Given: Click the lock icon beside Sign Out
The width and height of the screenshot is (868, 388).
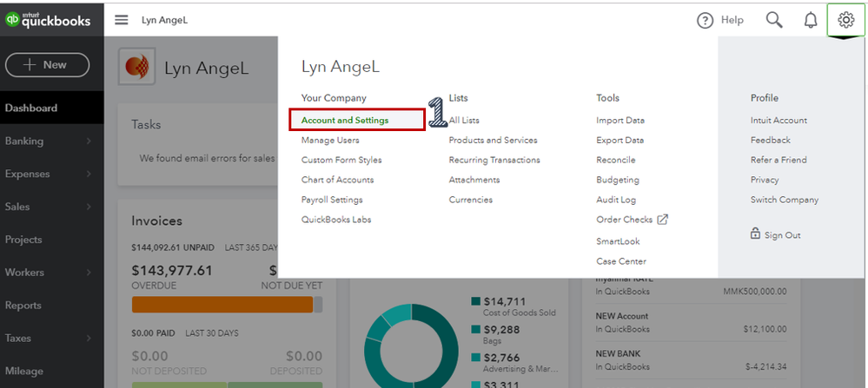Looking at the screenshot, I should [755, 233].
